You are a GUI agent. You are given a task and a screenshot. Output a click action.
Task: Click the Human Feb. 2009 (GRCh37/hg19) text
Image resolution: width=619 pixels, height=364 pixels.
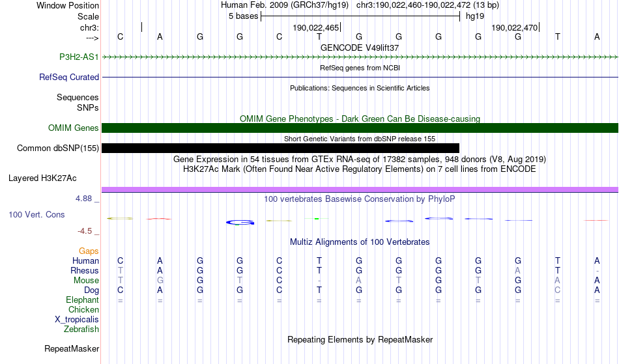pos(285,5)
